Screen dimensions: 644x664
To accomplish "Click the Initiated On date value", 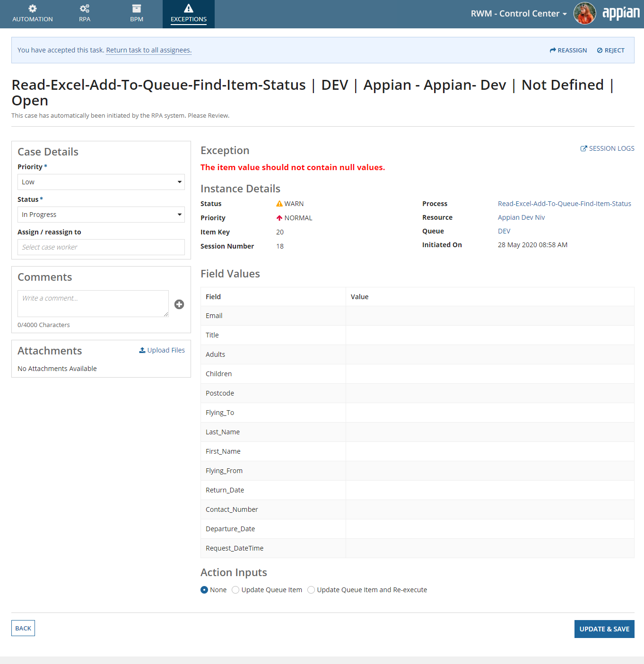I will pos(532,245).
